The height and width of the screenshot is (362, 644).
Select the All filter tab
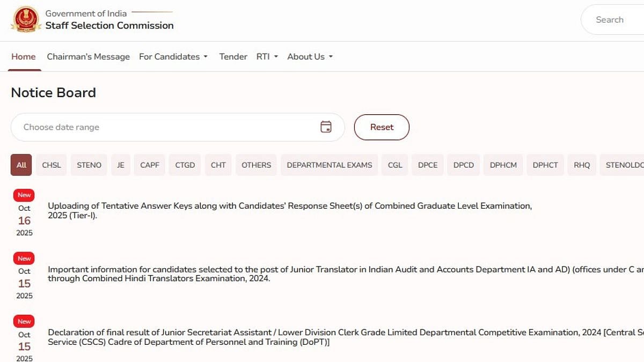[x=21, y=165]
